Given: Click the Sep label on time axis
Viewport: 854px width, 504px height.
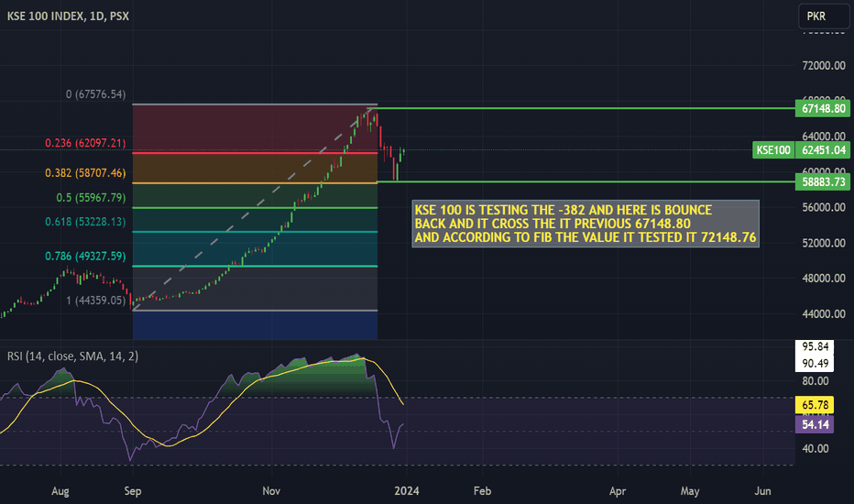Looking at the screenshot, I should click(133, 491).
